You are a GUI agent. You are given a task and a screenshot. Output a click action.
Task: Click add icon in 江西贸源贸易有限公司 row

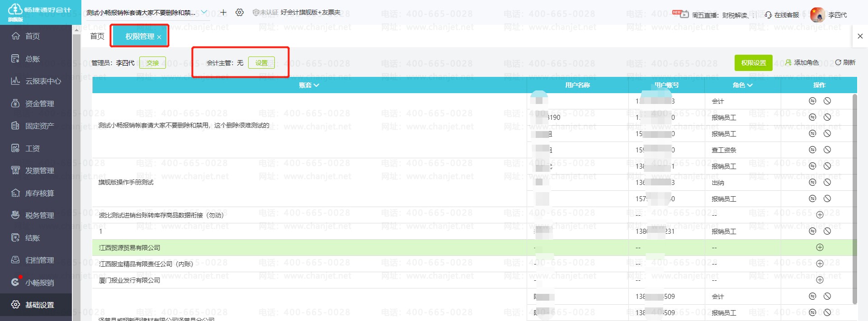pyautogui.click(x=819, y=247)
